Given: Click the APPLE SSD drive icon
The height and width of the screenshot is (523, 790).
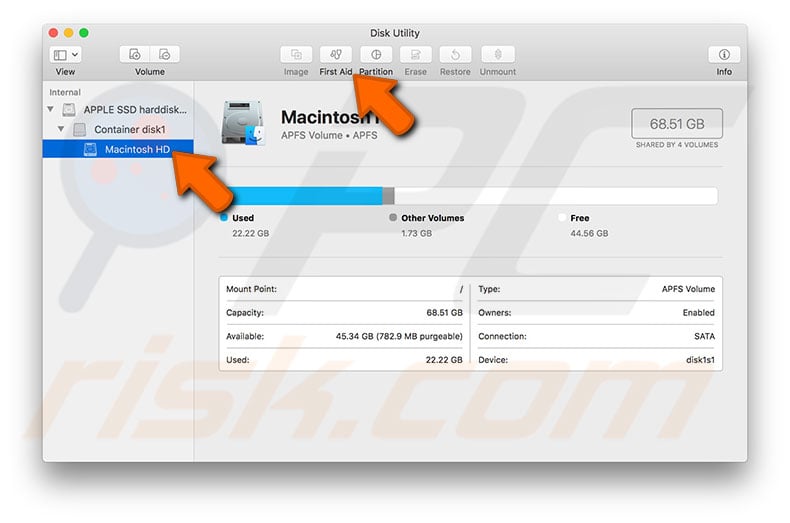Looking at the screenshot, I should [69, 109].
